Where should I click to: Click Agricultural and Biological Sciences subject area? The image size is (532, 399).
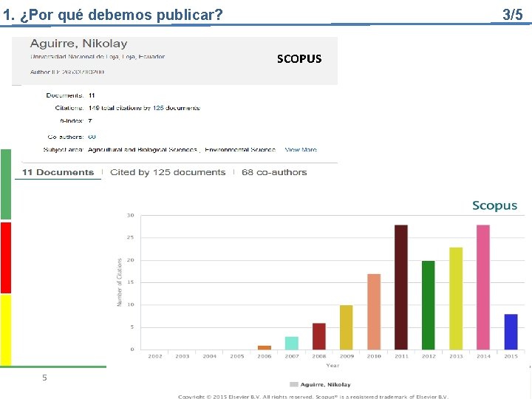(x=143, y=149)
